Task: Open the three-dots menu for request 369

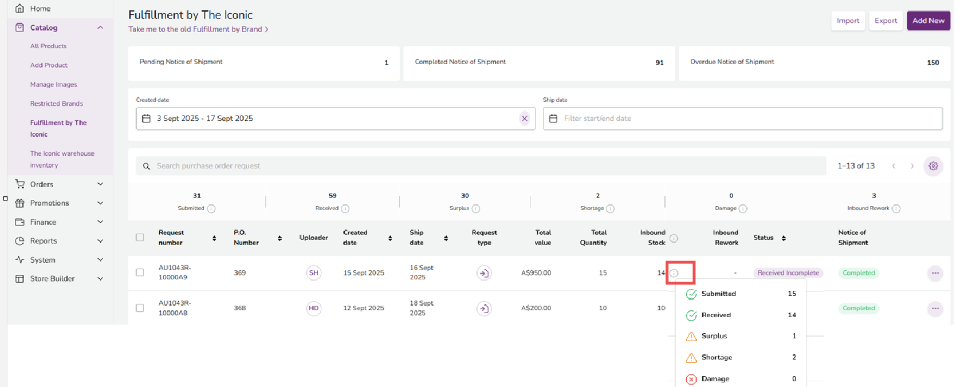Action: tap(935, 273)
